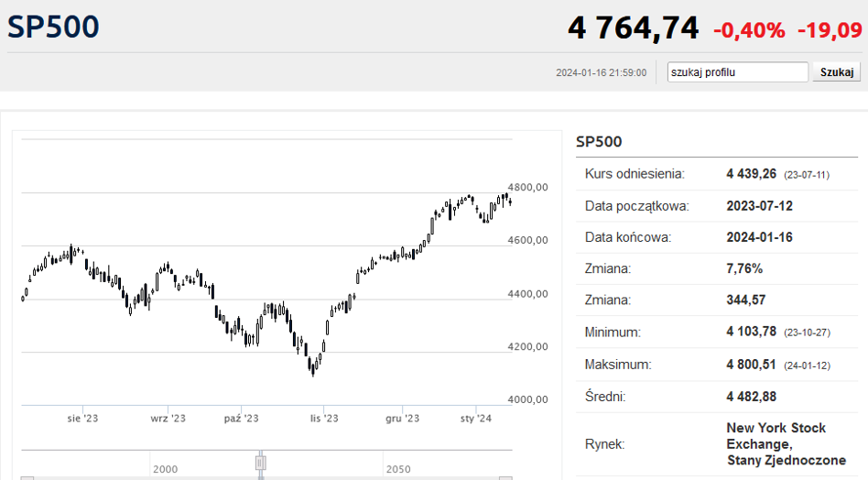Click the Minimum value 4 103,78
Viewport: 868px width, 480px height.
click(751, 332)
